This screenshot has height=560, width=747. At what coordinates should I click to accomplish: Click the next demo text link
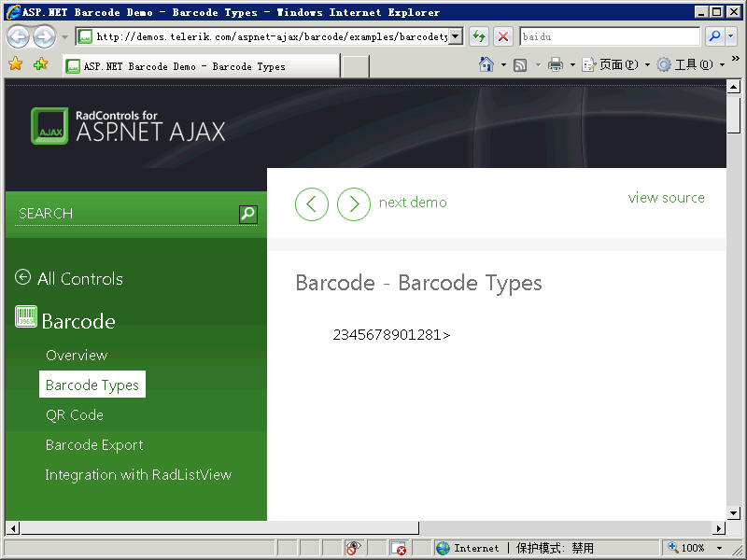(x=413, y=203)
